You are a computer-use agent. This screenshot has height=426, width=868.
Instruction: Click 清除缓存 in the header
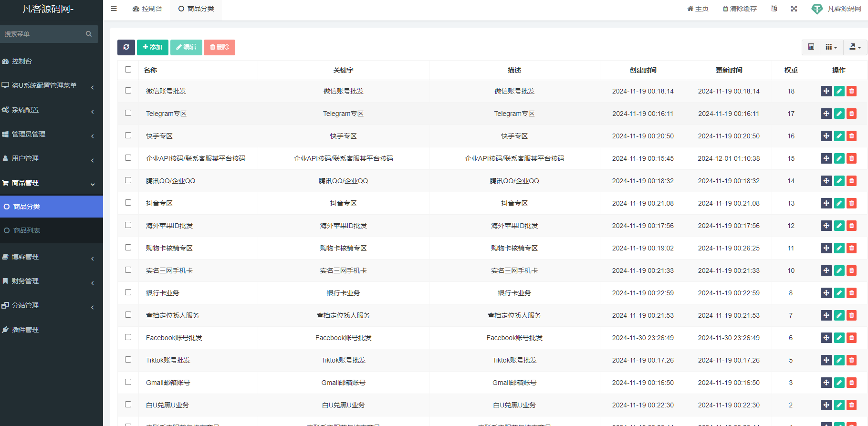pyautogui.click(x=740, y=9)
